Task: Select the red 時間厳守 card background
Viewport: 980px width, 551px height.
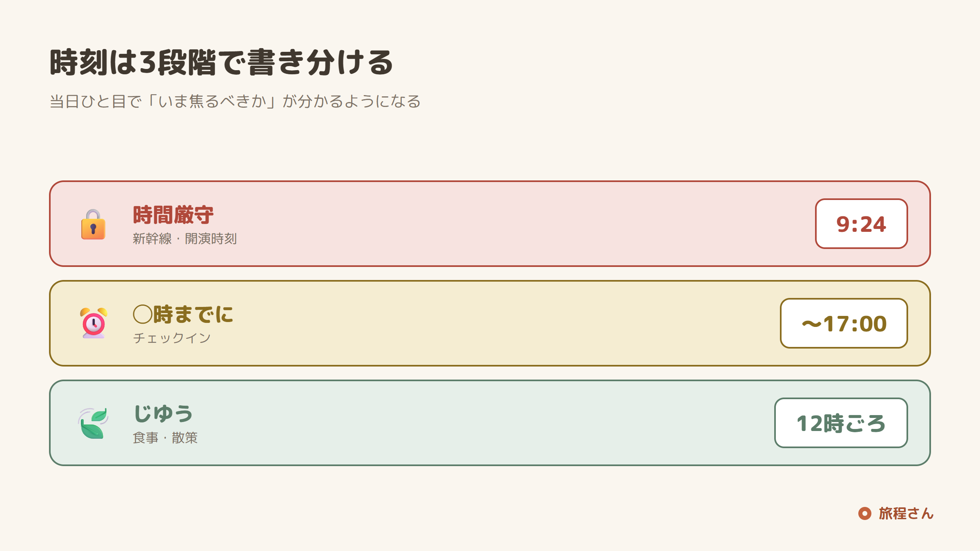Action: [x=490, y=224]
